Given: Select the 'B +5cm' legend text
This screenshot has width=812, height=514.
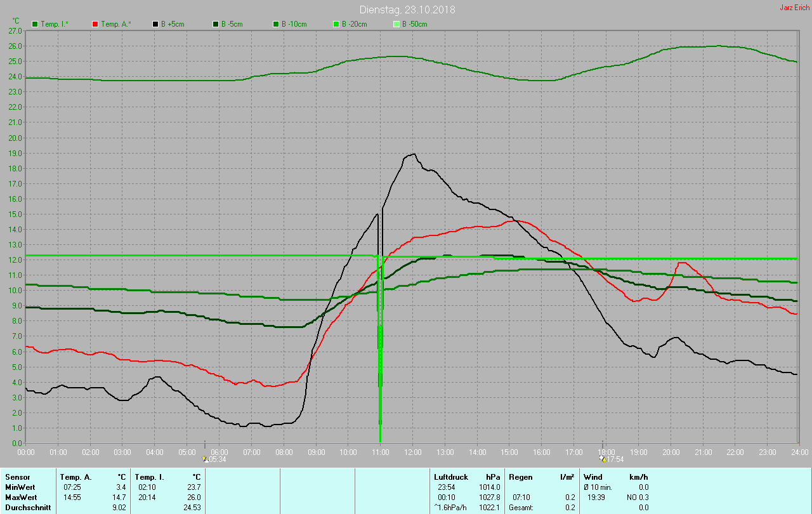Looking at the screenshot, I should pyautogui.click(x=173, y=24).
